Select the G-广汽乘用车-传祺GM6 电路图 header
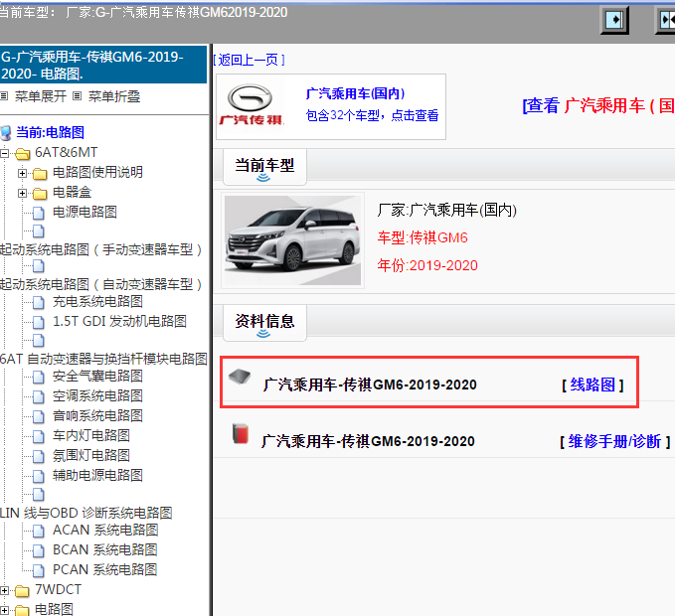Screen dimensions: 675x616 click(103, 65)
